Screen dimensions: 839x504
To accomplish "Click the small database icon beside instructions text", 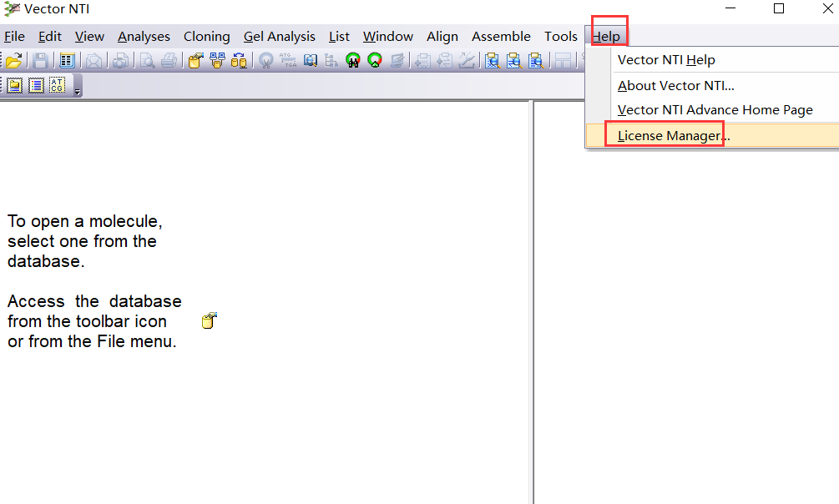I will (210, 320).
